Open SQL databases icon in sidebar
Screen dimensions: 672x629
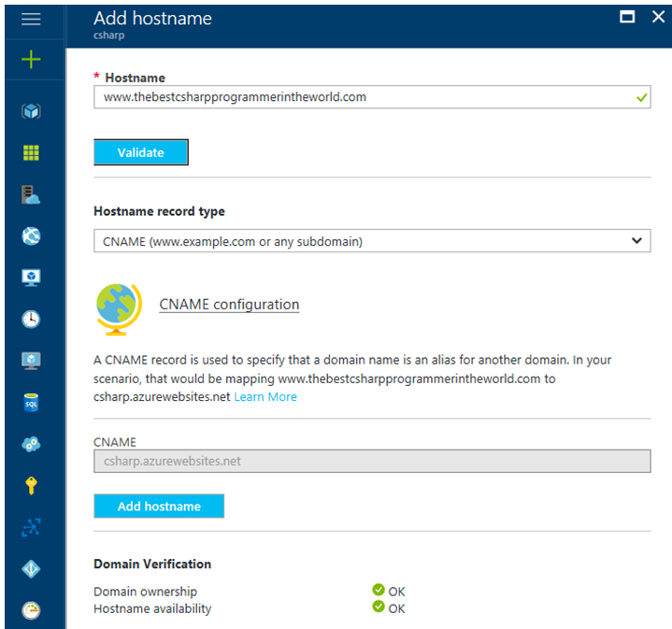[32, 402]
